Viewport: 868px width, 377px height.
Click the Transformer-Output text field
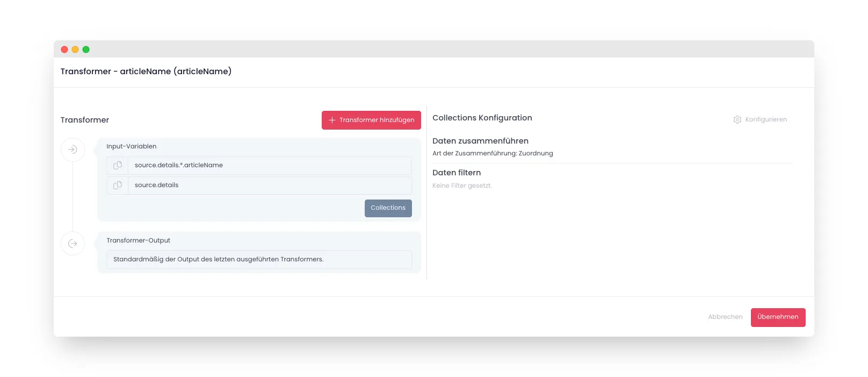(x=259, y=260)
